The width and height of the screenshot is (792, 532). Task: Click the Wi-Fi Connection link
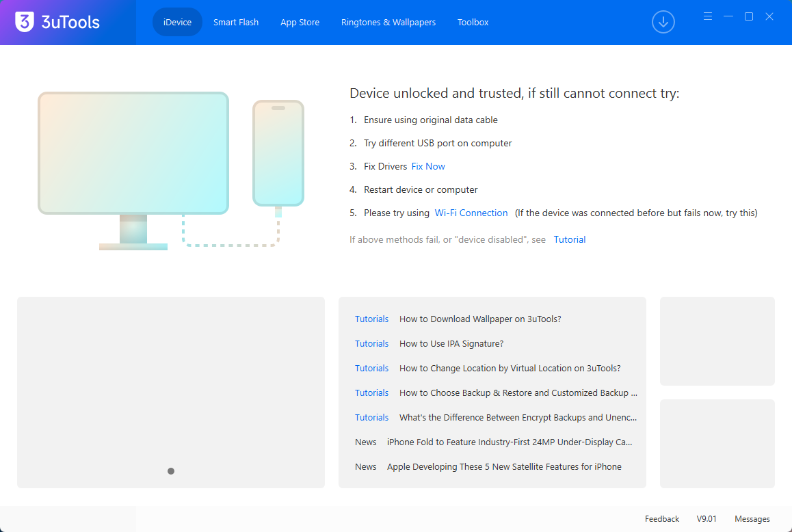471,213
